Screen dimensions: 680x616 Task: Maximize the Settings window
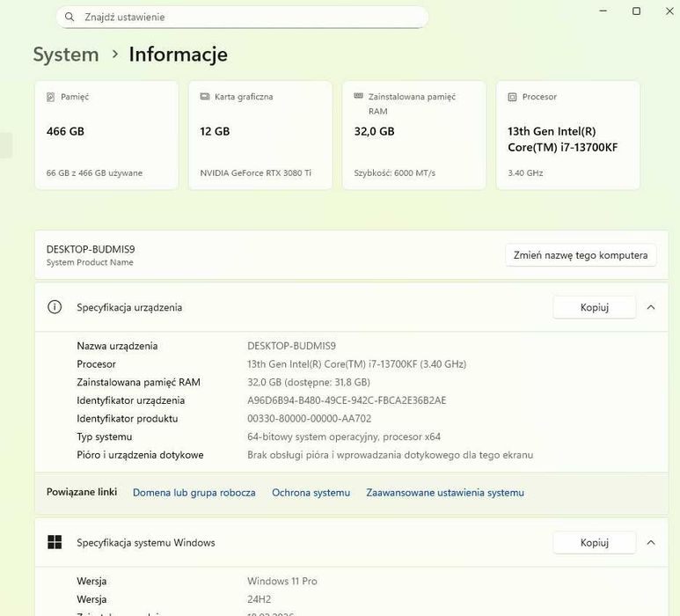pyautogui.click(x=636, y=11)
